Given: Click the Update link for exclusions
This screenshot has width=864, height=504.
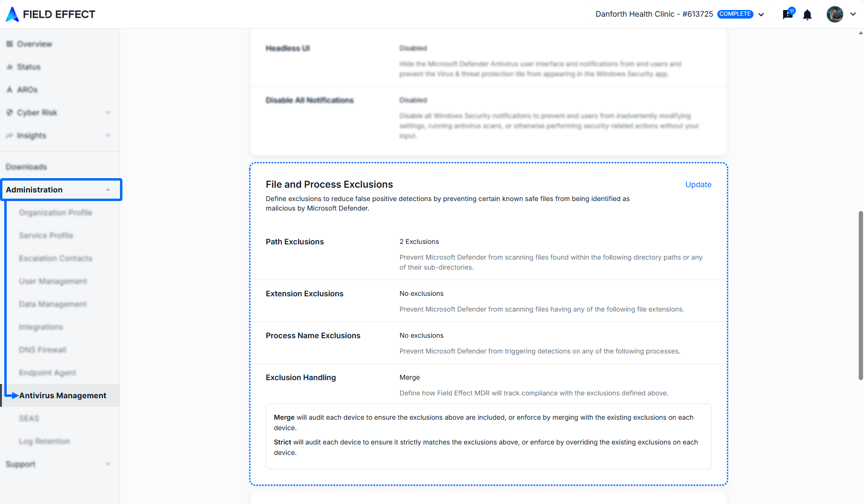Looking at the screenshot, I should pyautogui.click(x=698, y=184).
